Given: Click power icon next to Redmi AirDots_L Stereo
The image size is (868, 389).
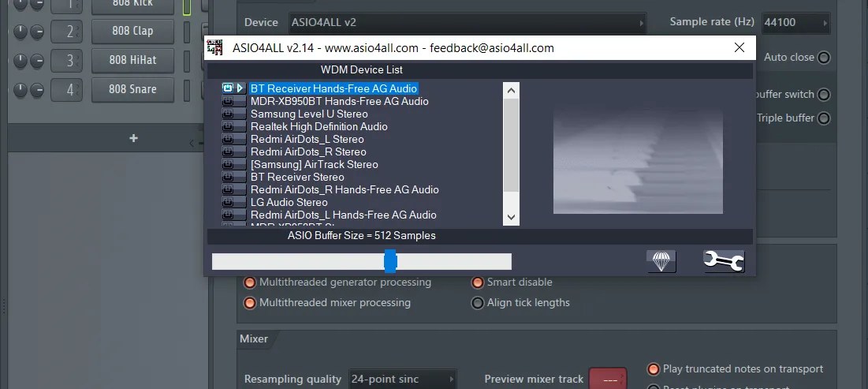Looking at the screenshot, I should (x=228, y=139).
